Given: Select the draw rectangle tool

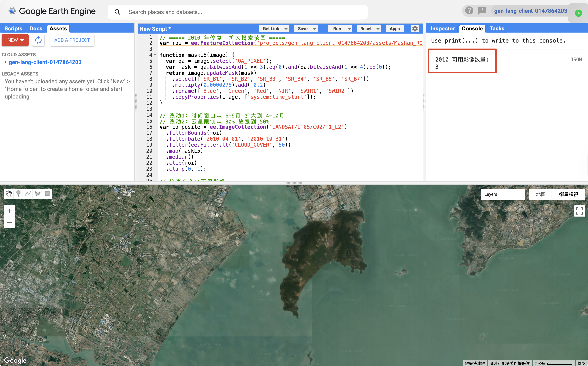Looking at the screenshot, I should click(x=47, y=193).
